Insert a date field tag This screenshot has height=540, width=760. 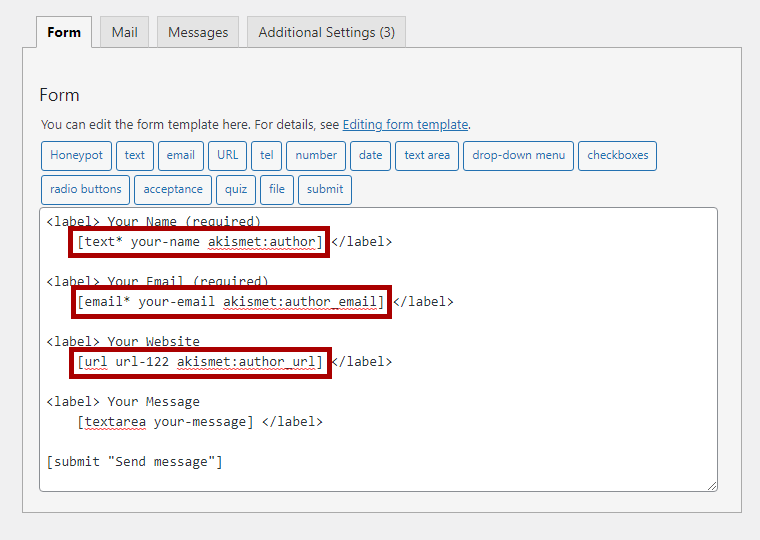tap(370, 156)
